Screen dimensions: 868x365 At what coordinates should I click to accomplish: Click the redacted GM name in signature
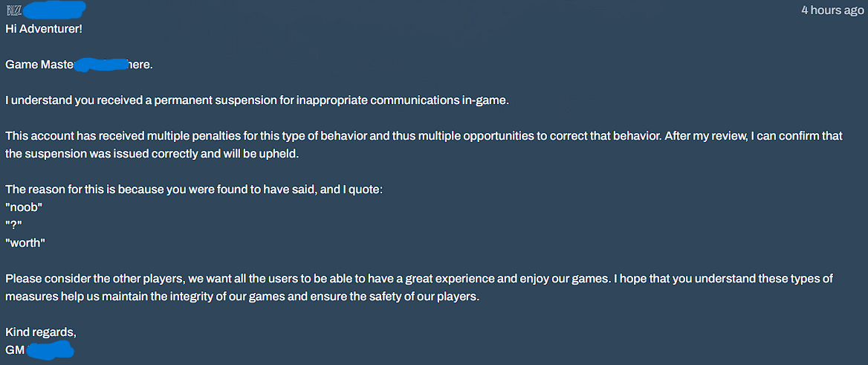51,350
